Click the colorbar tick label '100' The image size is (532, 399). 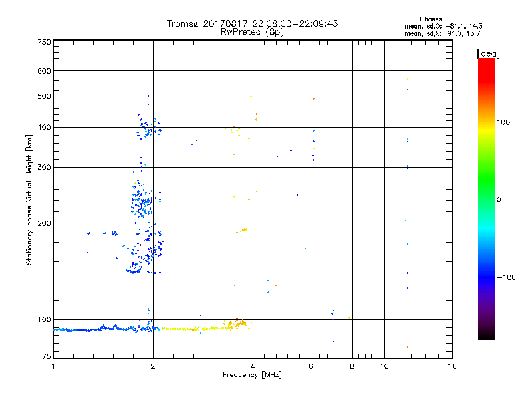click(x=503, y=122)
